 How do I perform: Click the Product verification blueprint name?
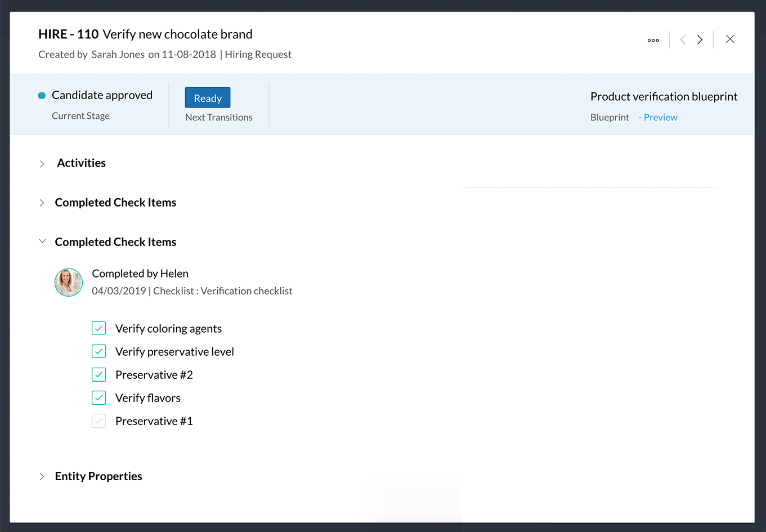coord(664,96)
